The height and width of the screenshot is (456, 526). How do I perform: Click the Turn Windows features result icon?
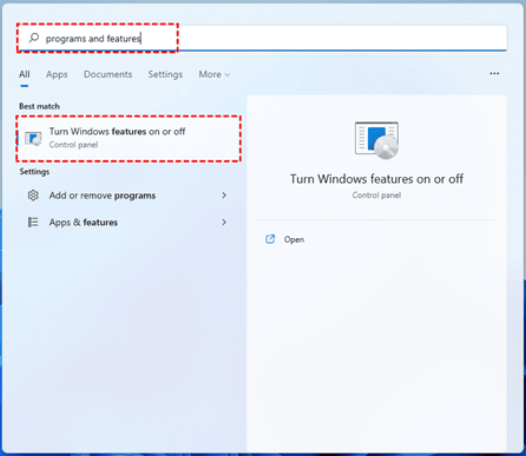coord(33,138)
